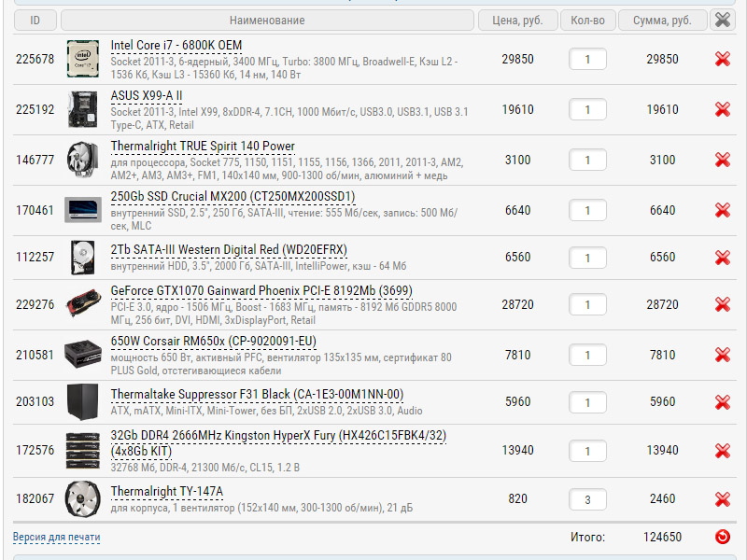
Task: Open Версия для печати print version
Action: [56, 538]
